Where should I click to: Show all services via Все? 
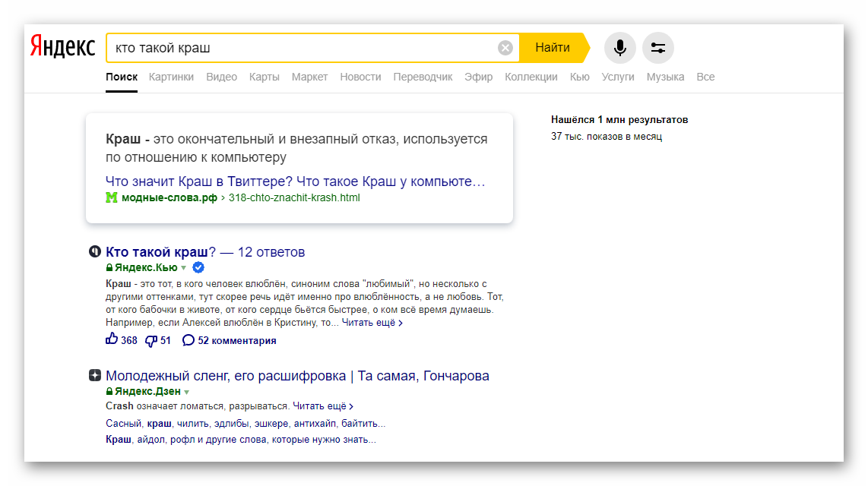705,77
